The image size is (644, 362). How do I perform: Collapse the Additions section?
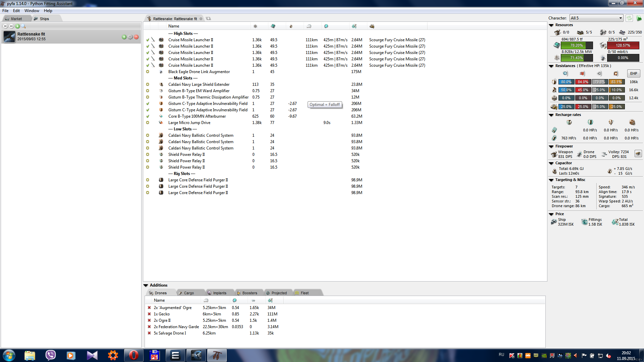click(146, 286)
